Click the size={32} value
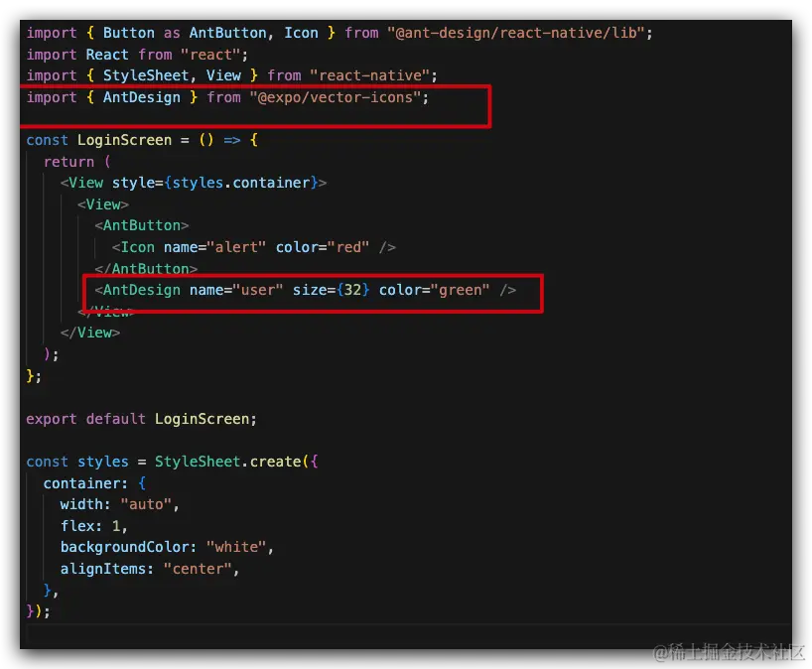The height and width of the screenshot is (669, 812). coord(352,290)
